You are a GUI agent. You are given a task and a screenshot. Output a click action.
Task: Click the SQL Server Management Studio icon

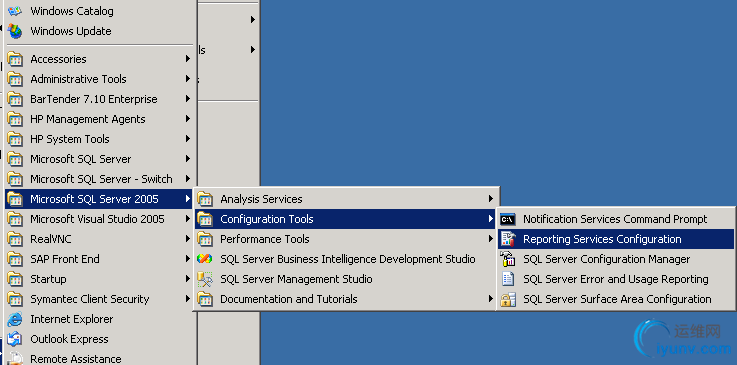(205, 279)
